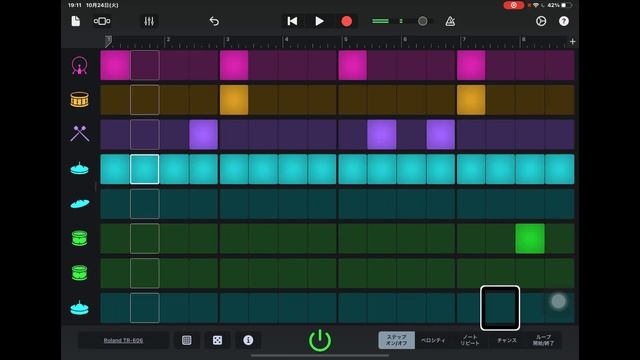This screenshot has height=360, width=640.
Task: Start recording with the red Record button
Action: 347,21
